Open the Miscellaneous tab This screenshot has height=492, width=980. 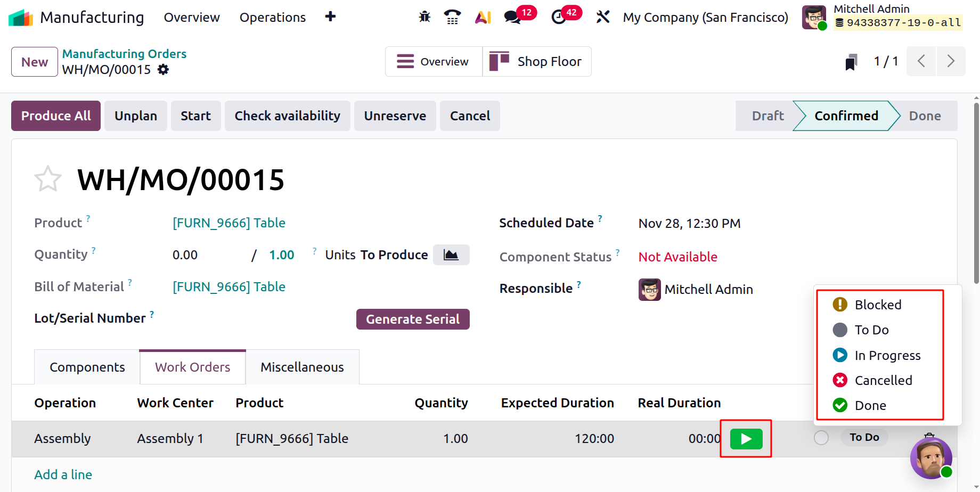(x=302, y=367)
